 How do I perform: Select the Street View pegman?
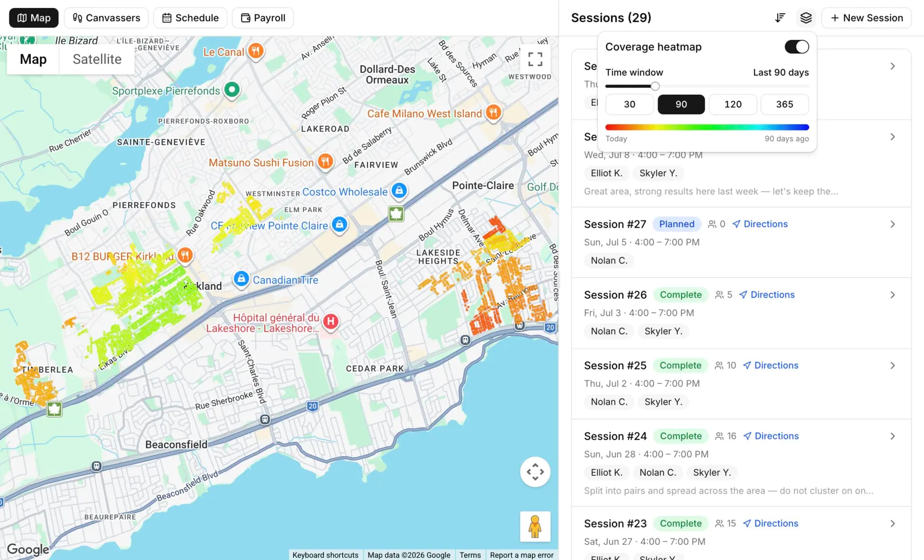(x=535, y=526)
